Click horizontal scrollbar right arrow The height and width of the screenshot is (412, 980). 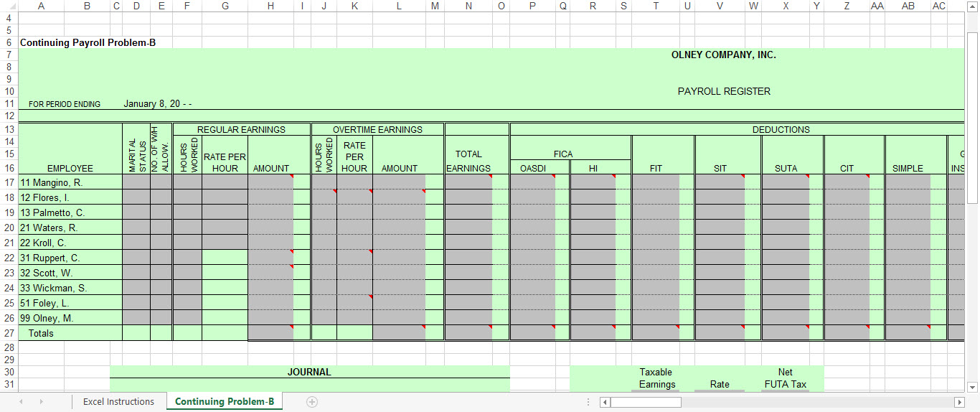coord(959,402)
